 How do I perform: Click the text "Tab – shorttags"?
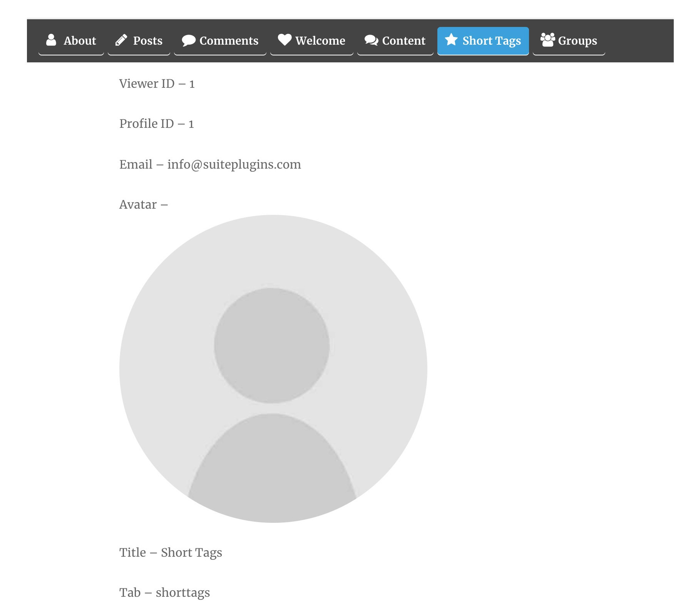coord(165,593)
